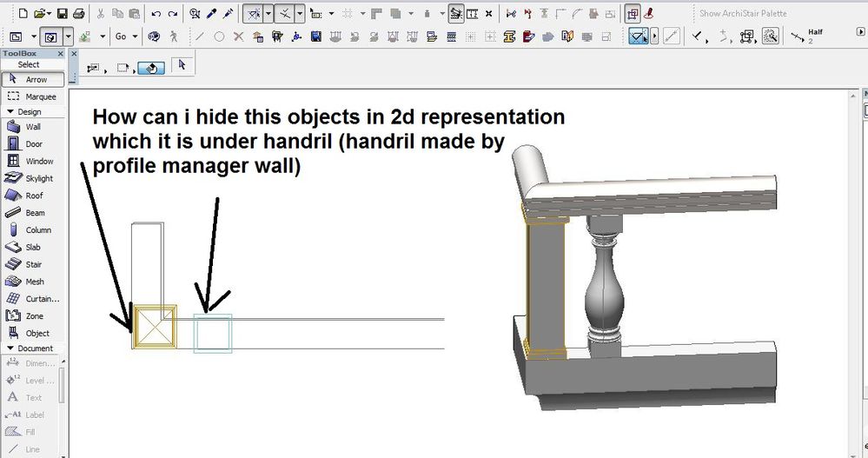Inject parameters with the syringe icon
The height and width of the screenshot is (458, 868).
pyautogui.click(x=228, y=13)
